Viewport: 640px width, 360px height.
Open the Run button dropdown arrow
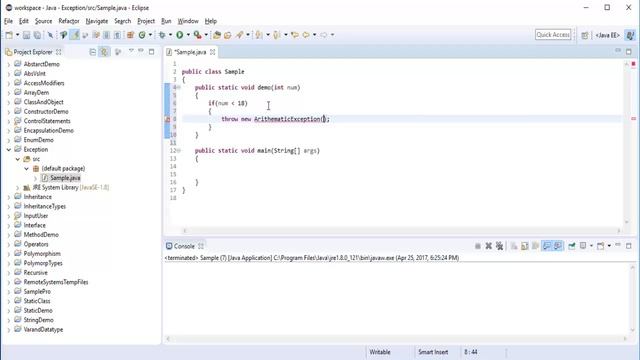pos(188,35)
